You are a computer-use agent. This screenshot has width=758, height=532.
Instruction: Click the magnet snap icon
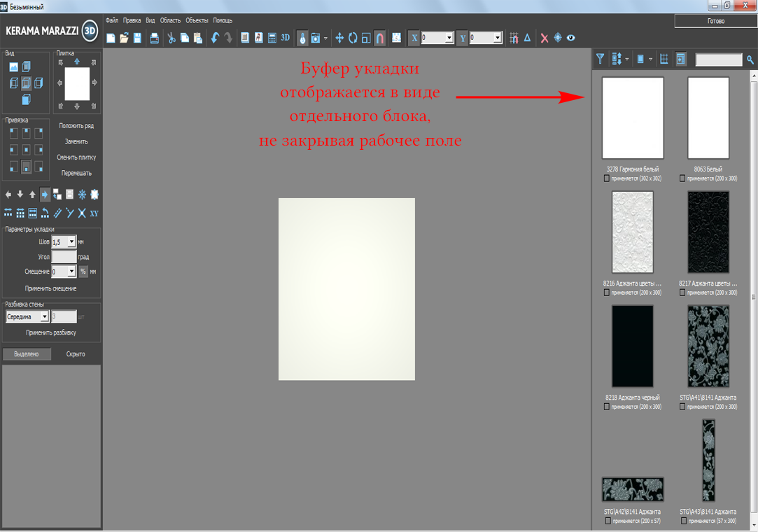click(x=379, y=38)
